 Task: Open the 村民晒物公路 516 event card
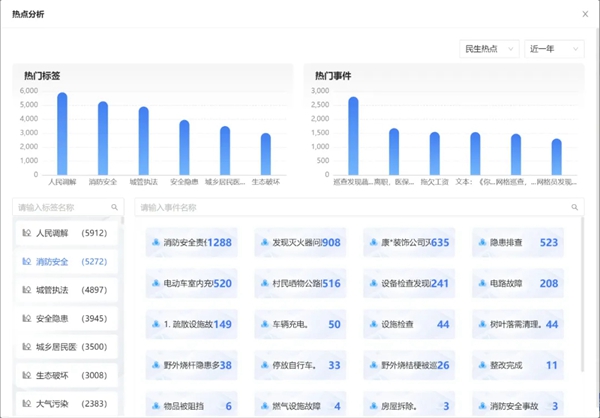click(300, 283)
